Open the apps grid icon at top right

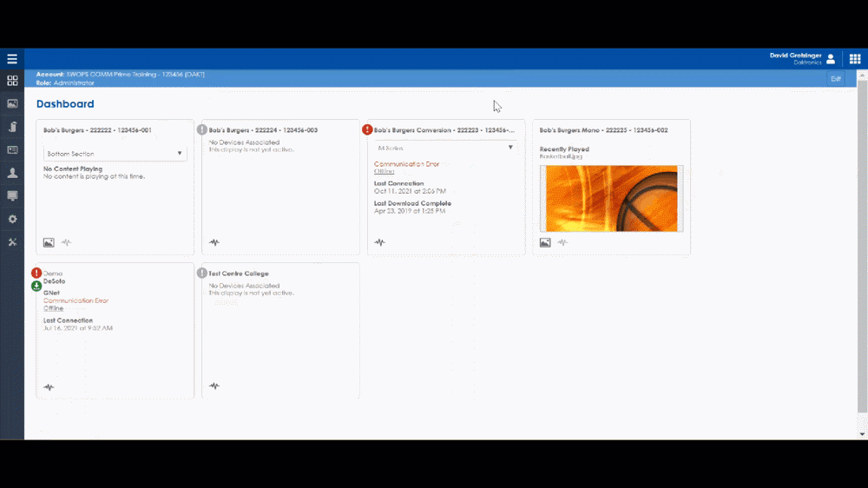pyautogui.click(x=855, y=59)
